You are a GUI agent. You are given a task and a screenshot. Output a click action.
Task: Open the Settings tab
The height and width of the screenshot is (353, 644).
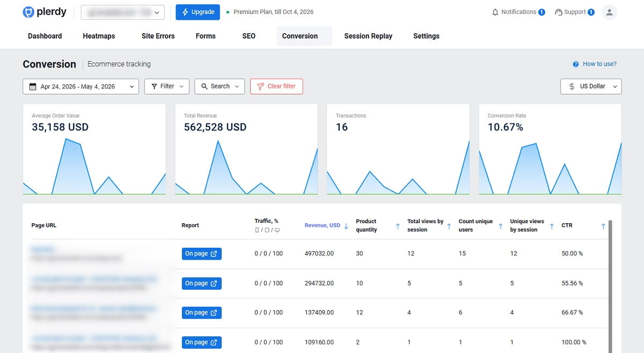426,36
